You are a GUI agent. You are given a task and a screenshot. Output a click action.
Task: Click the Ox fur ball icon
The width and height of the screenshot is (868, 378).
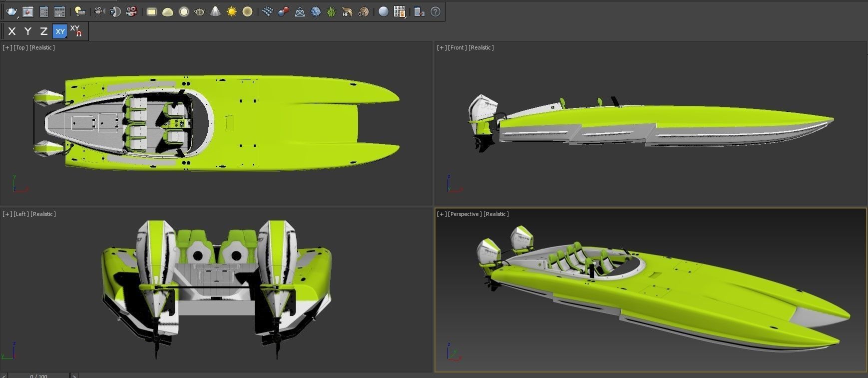(x=363, y=11)
